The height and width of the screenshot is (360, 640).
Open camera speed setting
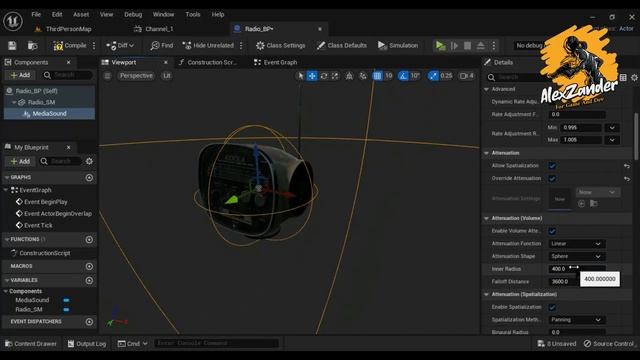pyautogui.click(x=467, y=76)
